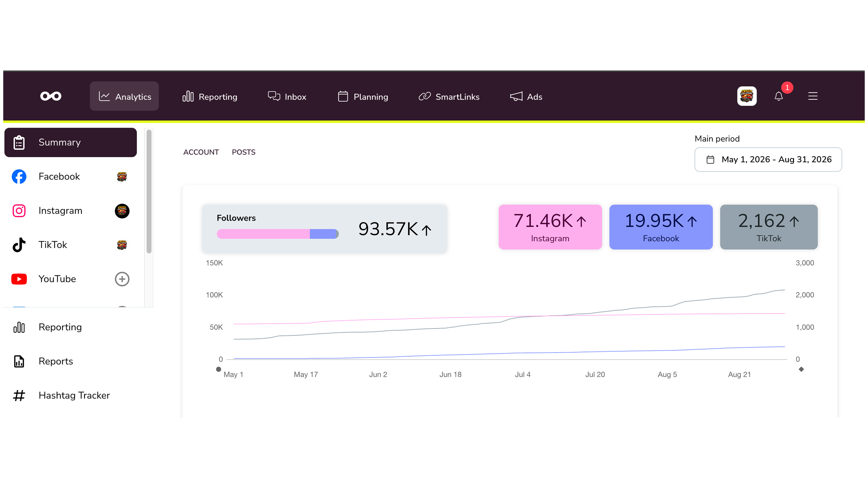This screenshot has width=868, height=488.
Task: Click the calendar icon in date range
Action: [x=710, y=160]
